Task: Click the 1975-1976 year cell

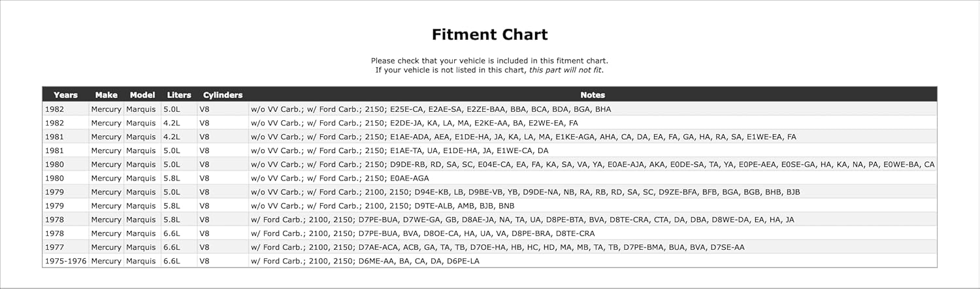Action: [65, 261]
